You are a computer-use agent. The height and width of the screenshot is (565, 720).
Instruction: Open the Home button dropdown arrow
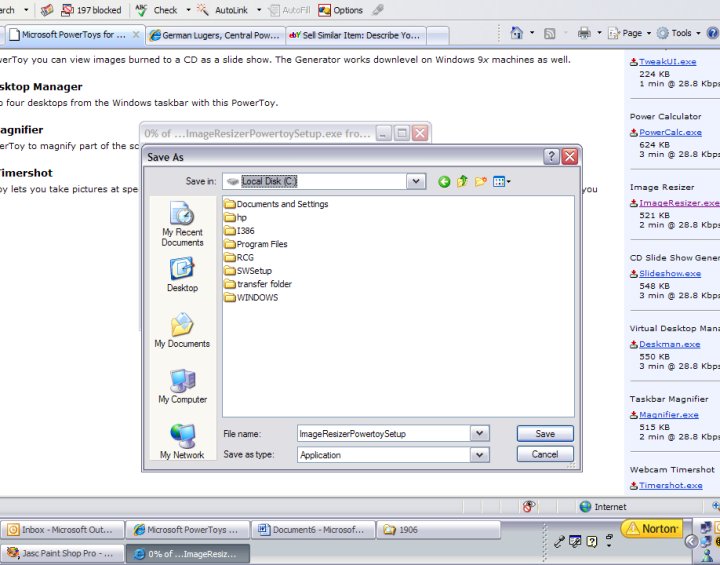[x=532, y=33]
